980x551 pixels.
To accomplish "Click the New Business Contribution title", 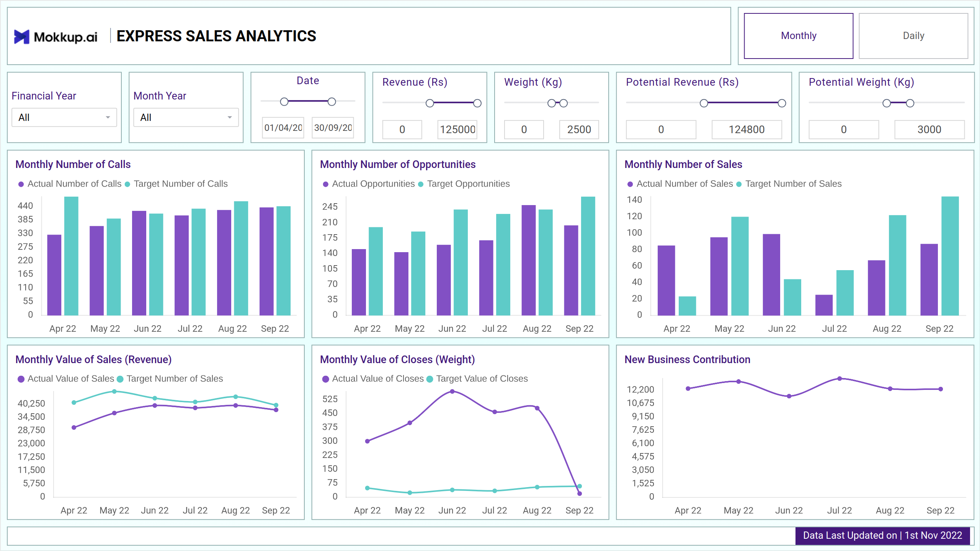I will point(688,360).
